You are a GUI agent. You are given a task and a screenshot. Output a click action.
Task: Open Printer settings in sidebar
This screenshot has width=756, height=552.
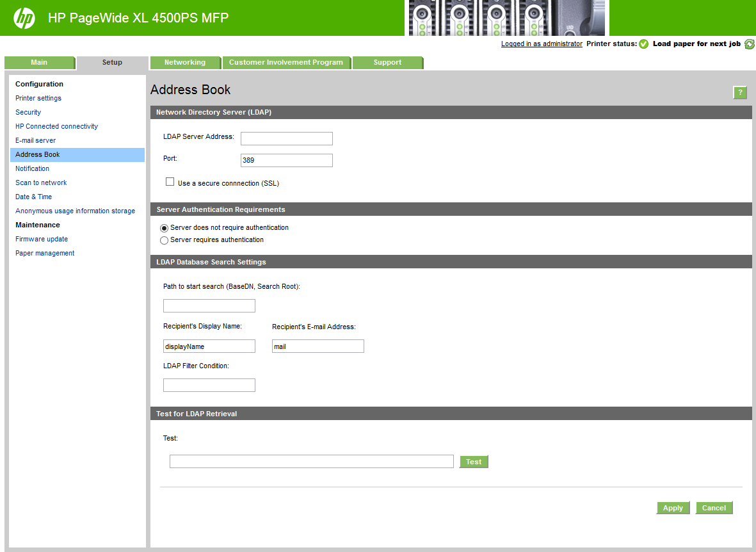point(38,98)
